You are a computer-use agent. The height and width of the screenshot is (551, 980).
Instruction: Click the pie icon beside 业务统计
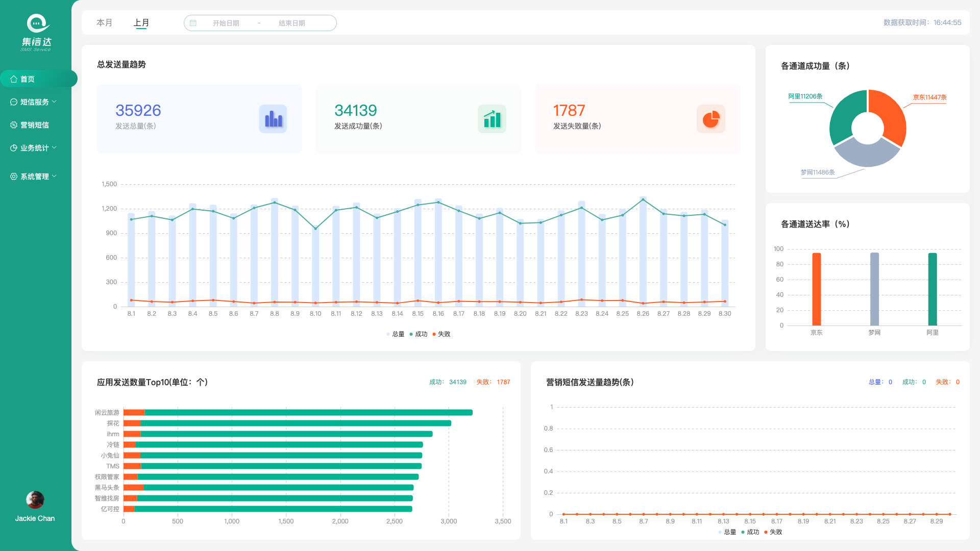click(14, 148)
